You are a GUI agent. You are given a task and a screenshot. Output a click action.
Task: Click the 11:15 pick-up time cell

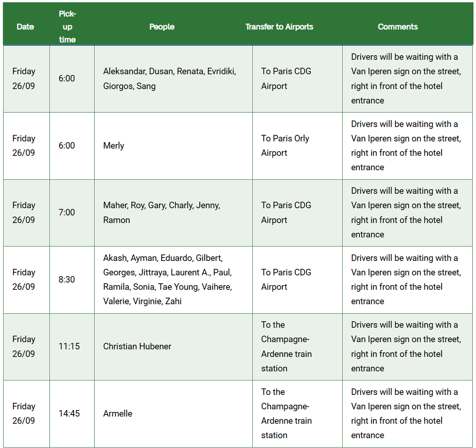(x=69, y=346)
